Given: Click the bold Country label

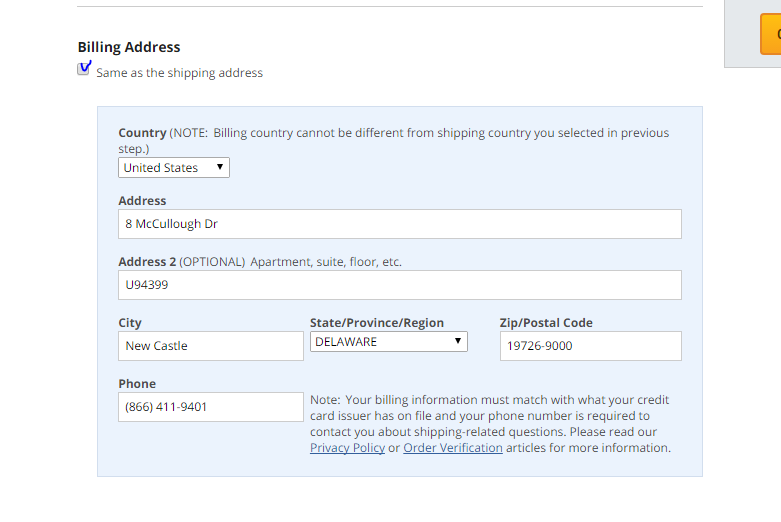Looking at the screenshot, I should point(142,133).
